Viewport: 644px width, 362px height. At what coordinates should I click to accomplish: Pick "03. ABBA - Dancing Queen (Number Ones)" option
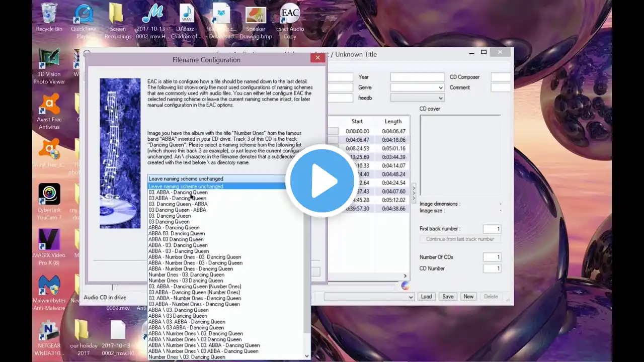195,287
